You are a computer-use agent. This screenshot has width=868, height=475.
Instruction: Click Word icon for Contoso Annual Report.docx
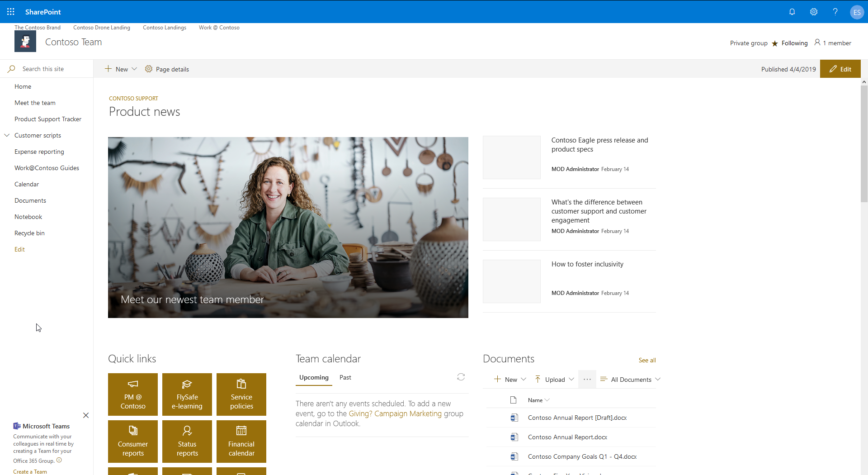[514, 437]
